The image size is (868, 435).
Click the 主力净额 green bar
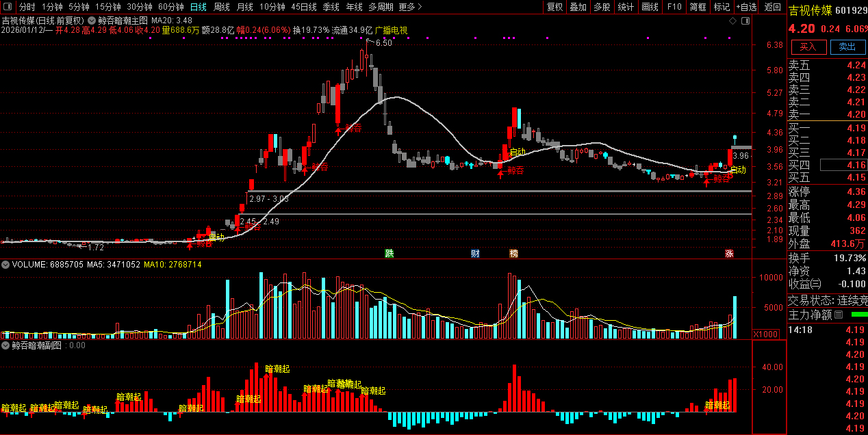[859, 315]
